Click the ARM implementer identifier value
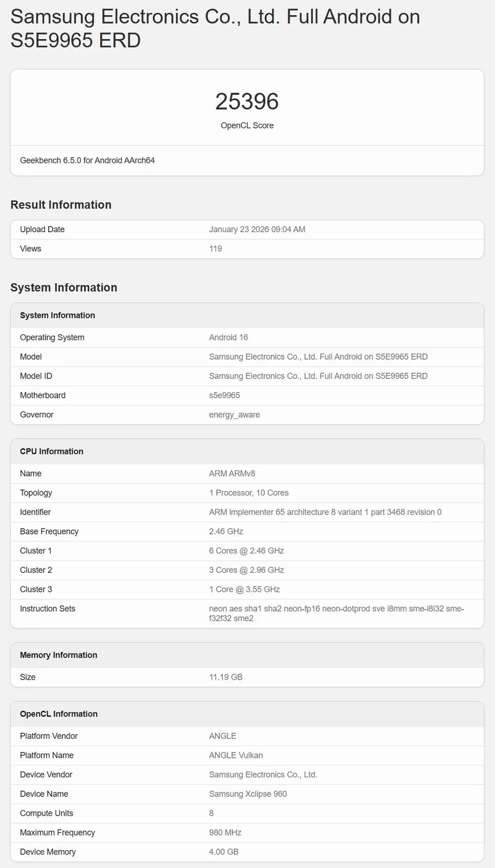 [x=325, y=512]
